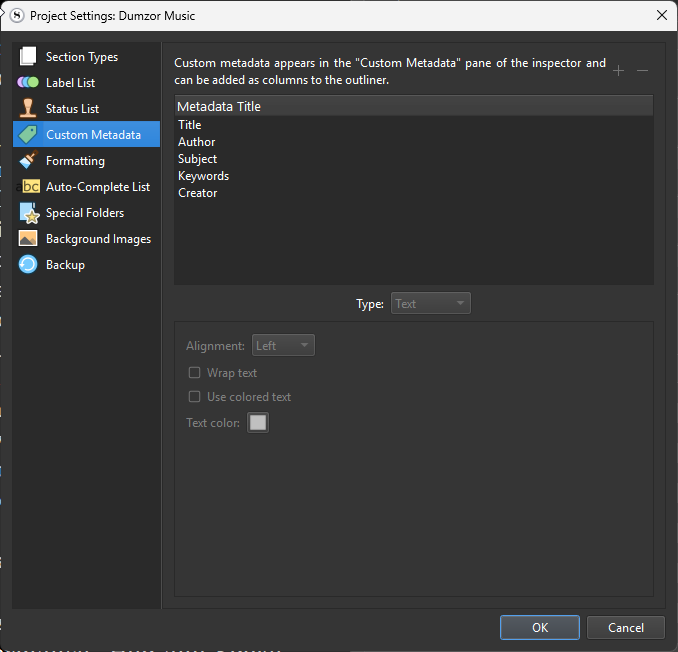Add a new metadata field with plus
The image size is (678, 652).
[x=618, y=70]
